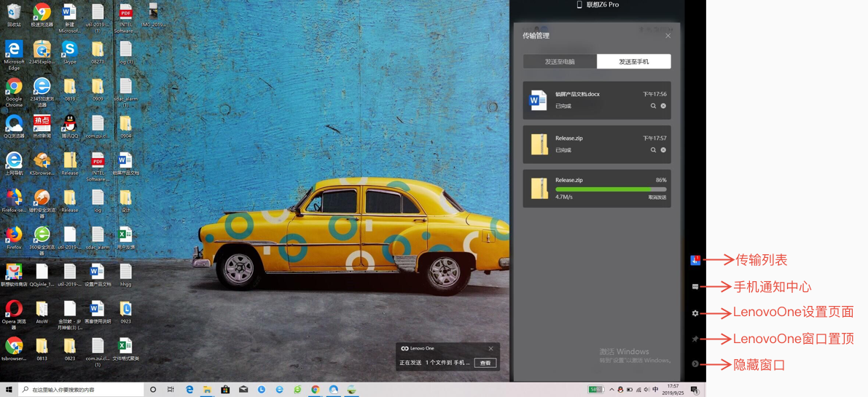Click 取消发送 to cancel sending Release.zip

[x=657, y=197]
